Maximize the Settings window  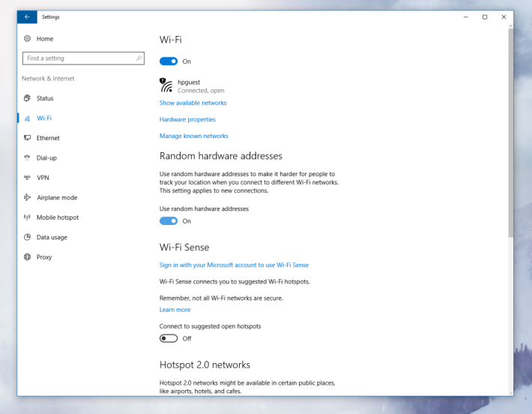(485, 17)
